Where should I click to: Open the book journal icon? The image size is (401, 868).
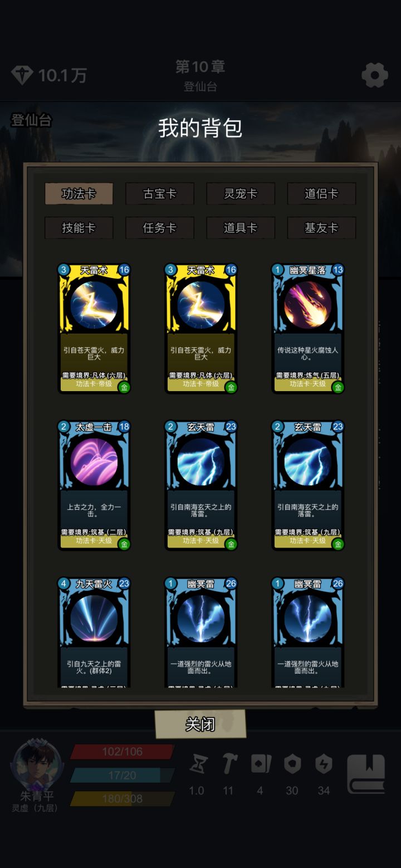(366, 774)
